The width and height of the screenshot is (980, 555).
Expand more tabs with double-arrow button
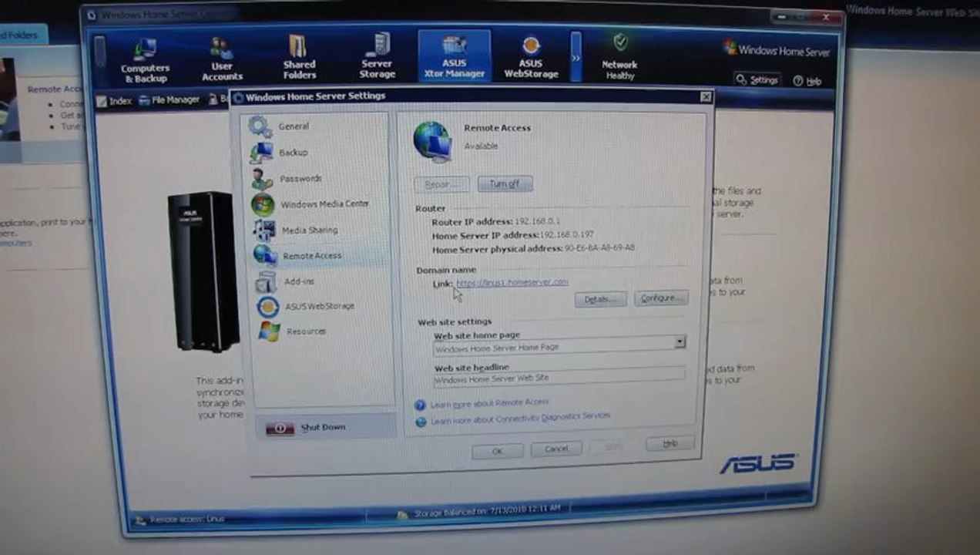(x=576, y=57)
